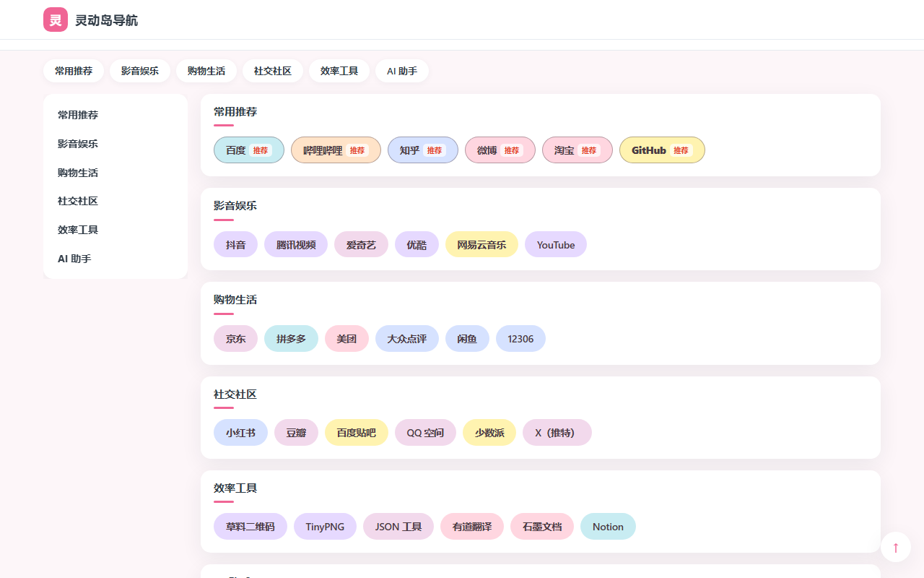Select the 影音娱乐 pill in the top bar
Screen dimensions: 924x578
pyautogui.click(x=140, y=71)
